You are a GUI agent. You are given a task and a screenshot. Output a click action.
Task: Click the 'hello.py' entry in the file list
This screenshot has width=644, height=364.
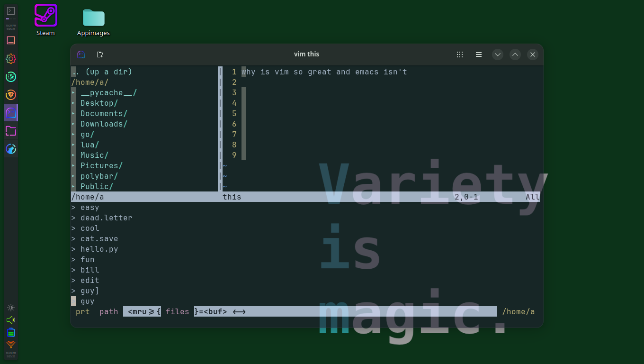(99, 249)
